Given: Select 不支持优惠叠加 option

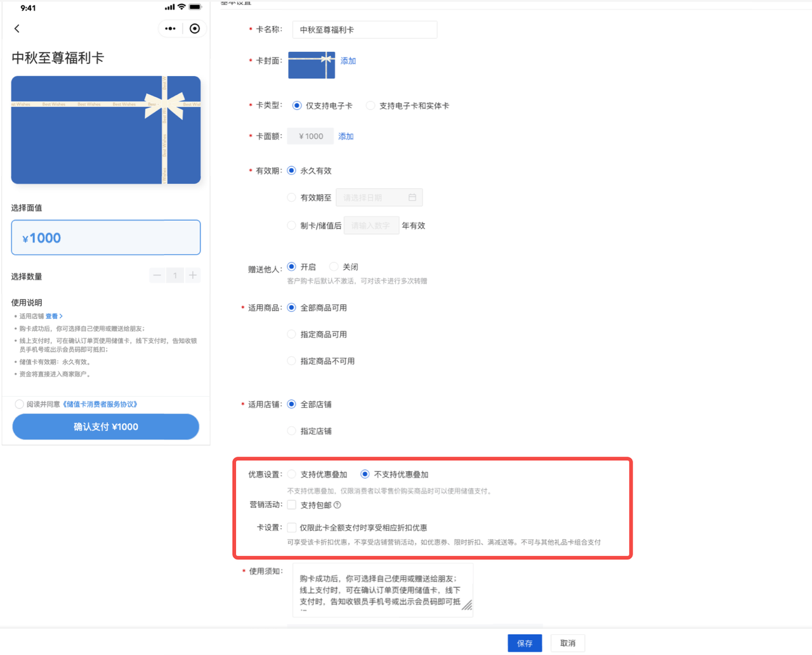Looking at the screenshot, I should 365,474.
